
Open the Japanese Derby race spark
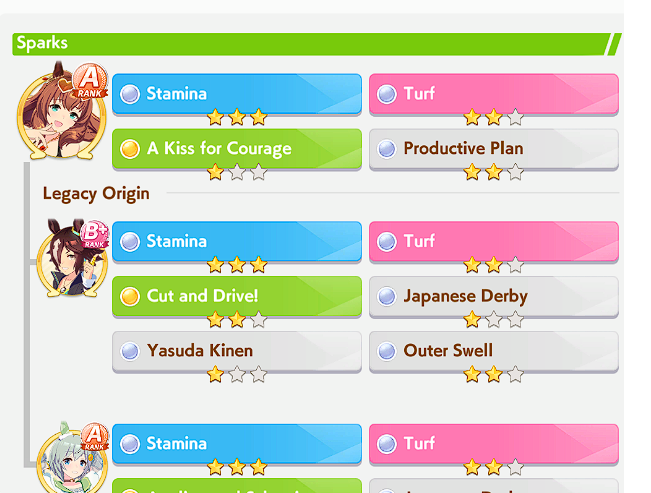click(x=494, y=297)
